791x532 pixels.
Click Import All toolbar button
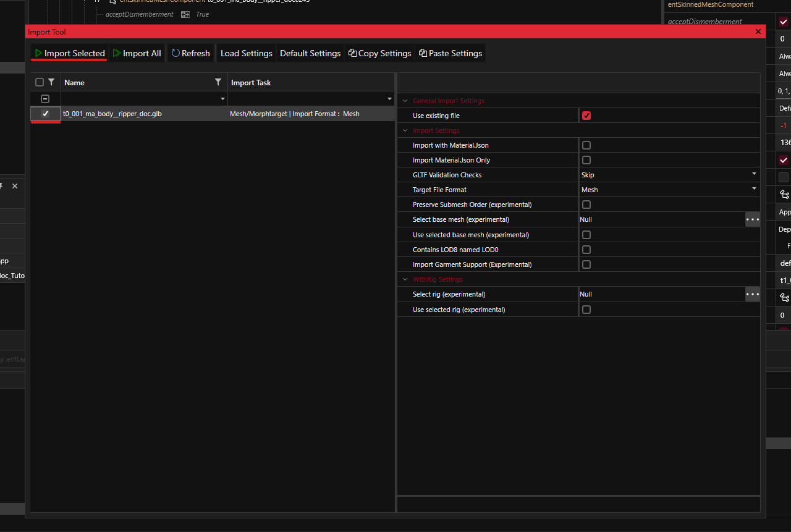point(137,53)
